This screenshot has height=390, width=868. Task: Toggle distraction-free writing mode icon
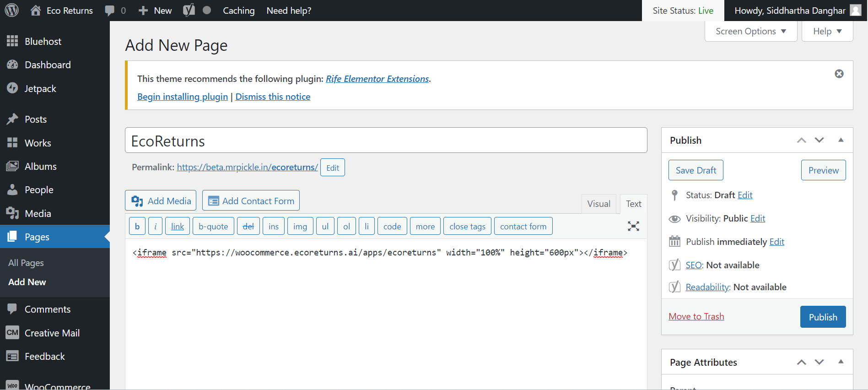click(x=633, y=226)
